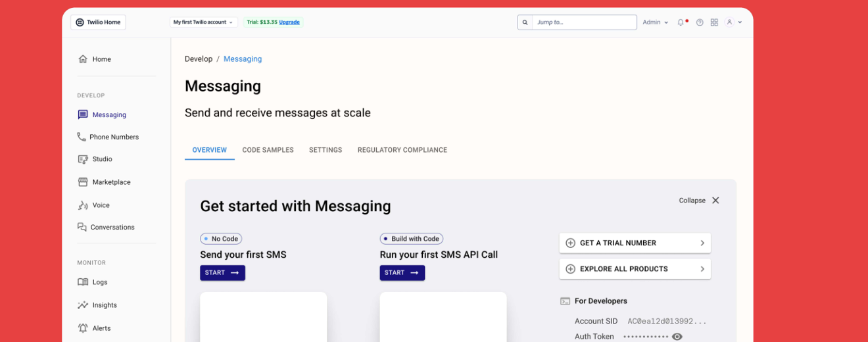Click the Marketplace storefront icon

pos(83,182)
